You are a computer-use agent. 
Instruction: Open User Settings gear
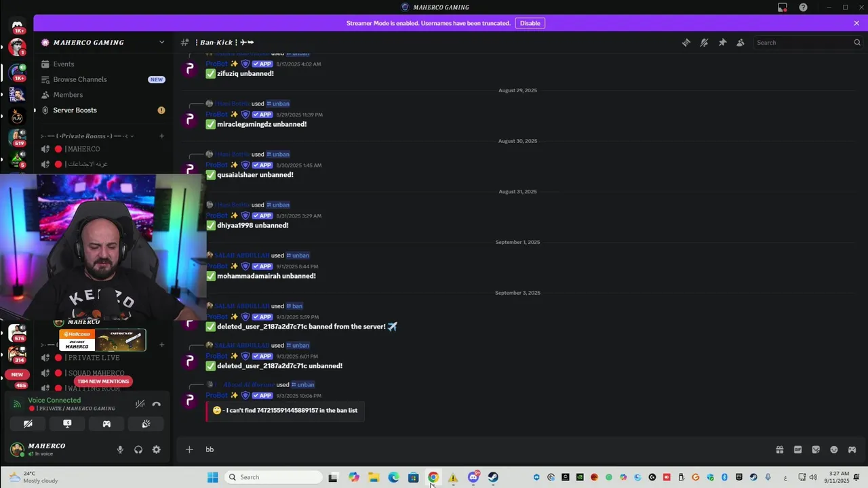[x=157, y=449]
